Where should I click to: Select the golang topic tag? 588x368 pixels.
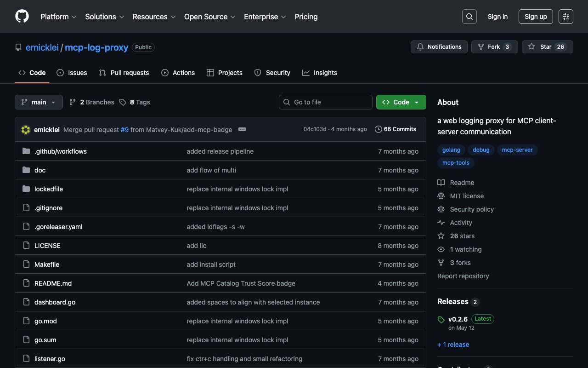click(451, 150)
